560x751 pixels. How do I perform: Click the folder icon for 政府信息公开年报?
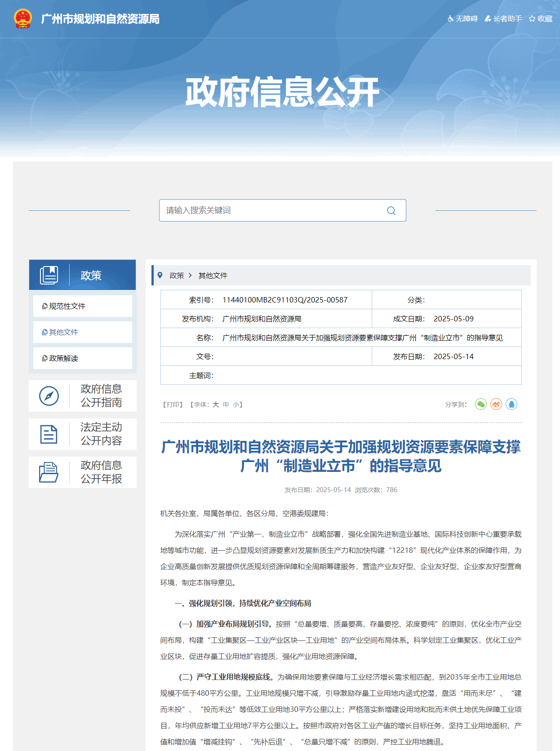pos(49,472)
